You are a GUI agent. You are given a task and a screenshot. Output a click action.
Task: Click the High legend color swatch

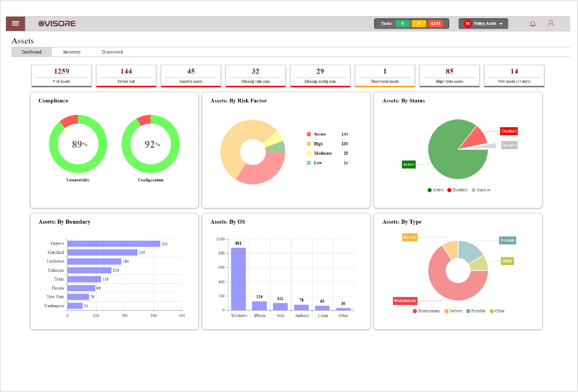click(309, 144)
